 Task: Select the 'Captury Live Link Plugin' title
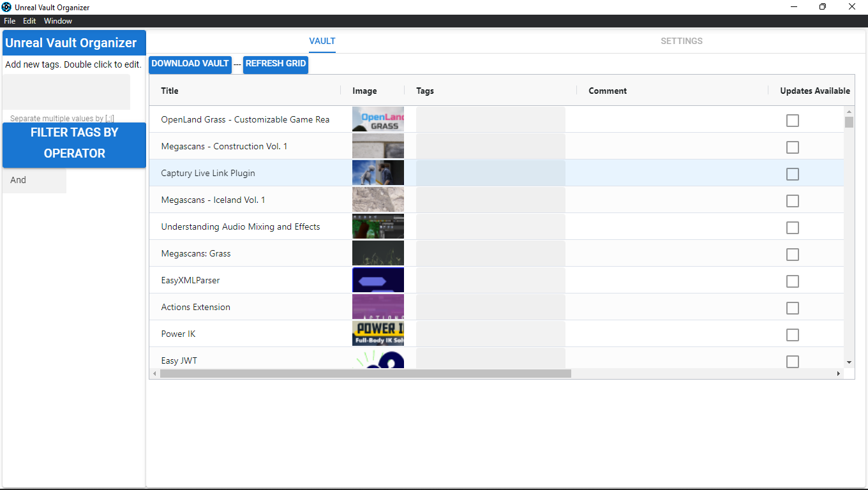coord(208,174)
